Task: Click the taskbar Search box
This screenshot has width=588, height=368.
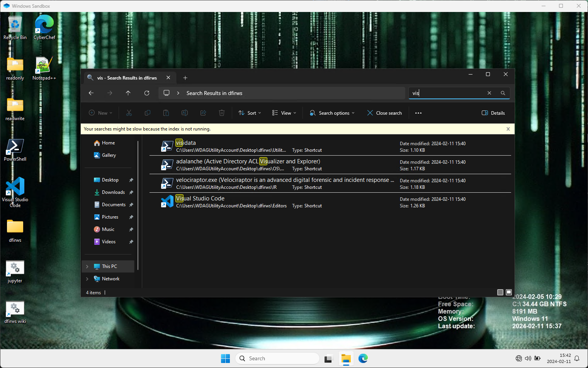Action: 277,359
